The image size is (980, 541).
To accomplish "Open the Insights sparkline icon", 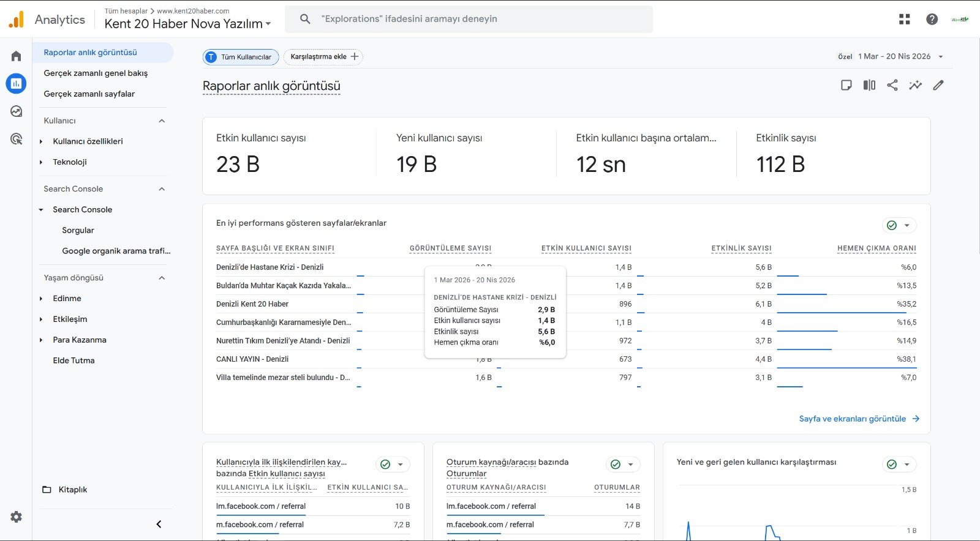I will tap(915, 85).
